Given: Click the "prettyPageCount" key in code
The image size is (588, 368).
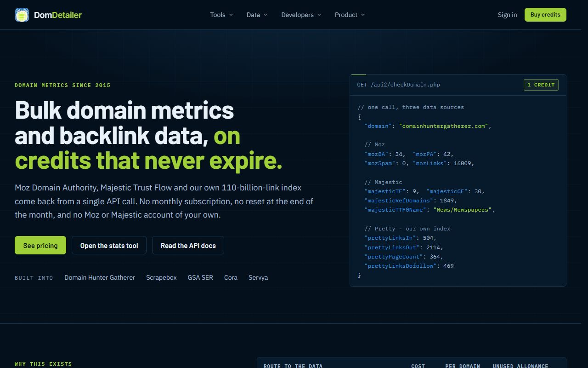Looking at the screenshot, I should point(394,257).
